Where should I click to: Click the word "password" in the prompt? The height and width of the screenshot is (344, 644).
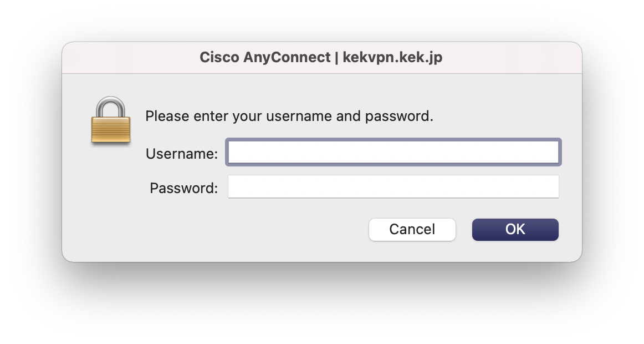coord(397,117)
